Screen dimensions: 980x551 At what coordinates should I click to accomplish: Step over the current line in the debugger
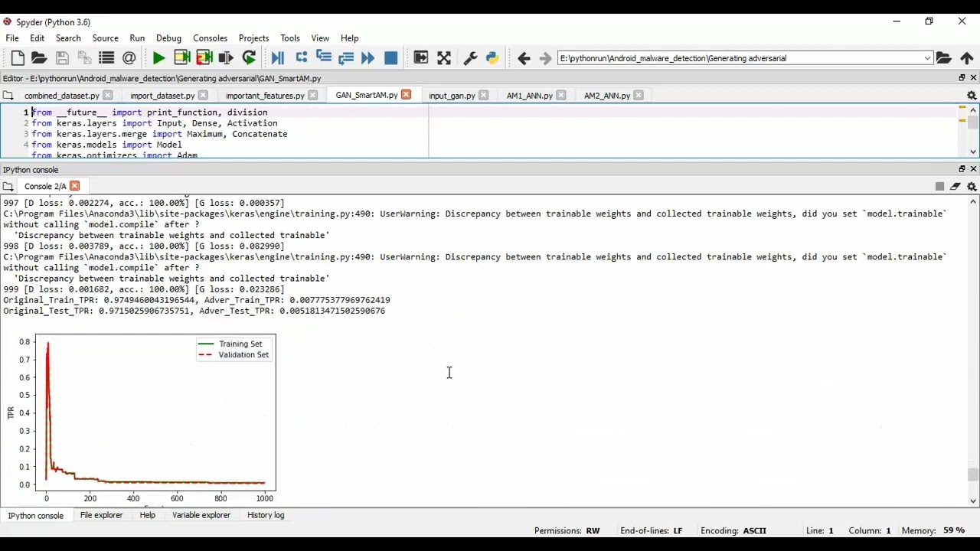301,58
